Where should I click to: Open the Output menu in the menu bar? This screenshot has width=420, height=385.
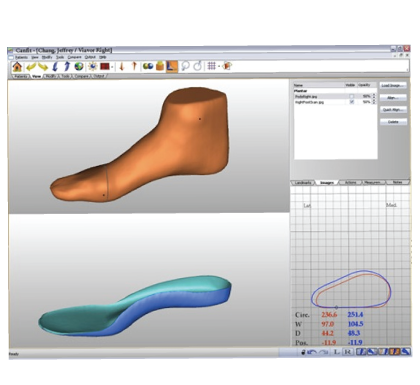click(x=90, y=57)
